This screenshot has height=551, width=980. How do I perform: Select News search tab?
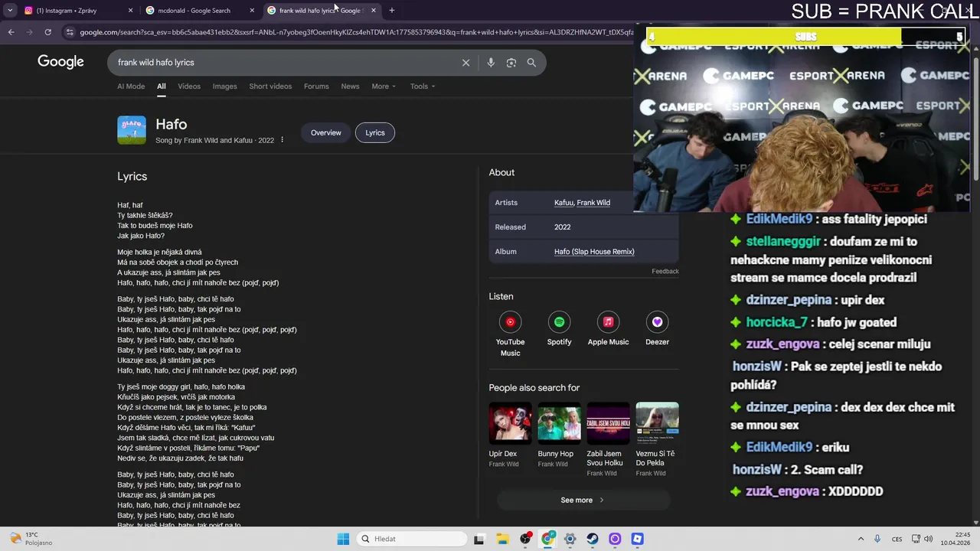(x=350, y=86)
